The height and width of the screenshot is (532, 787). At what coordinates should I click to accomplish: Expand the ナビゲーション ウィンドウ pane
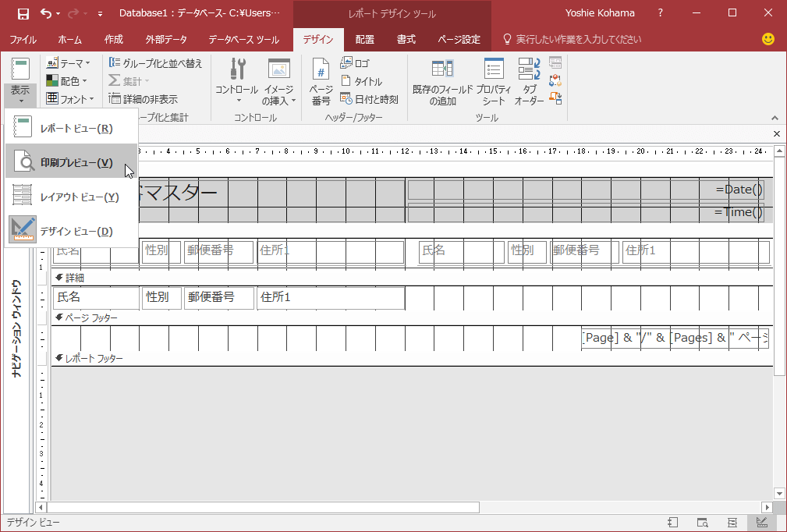16,327
